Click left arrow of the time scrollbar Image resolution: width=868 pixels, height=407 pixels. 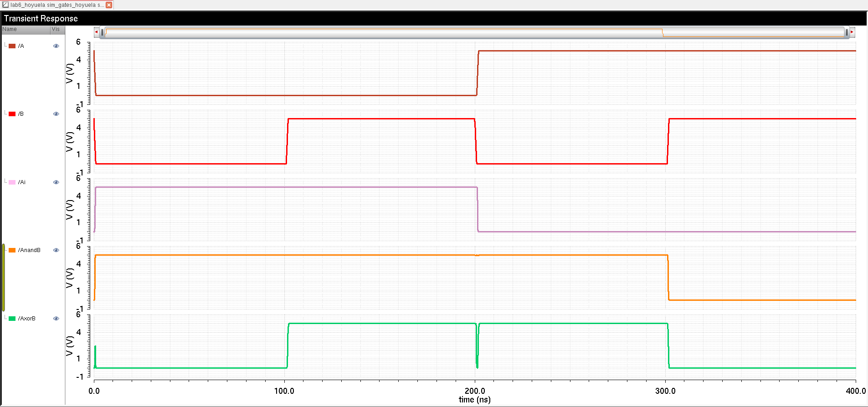[x=96, y=32]
